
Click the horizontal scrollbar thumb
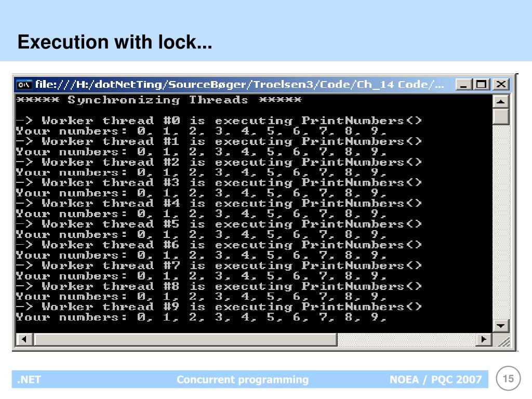[x=185, y=339]
